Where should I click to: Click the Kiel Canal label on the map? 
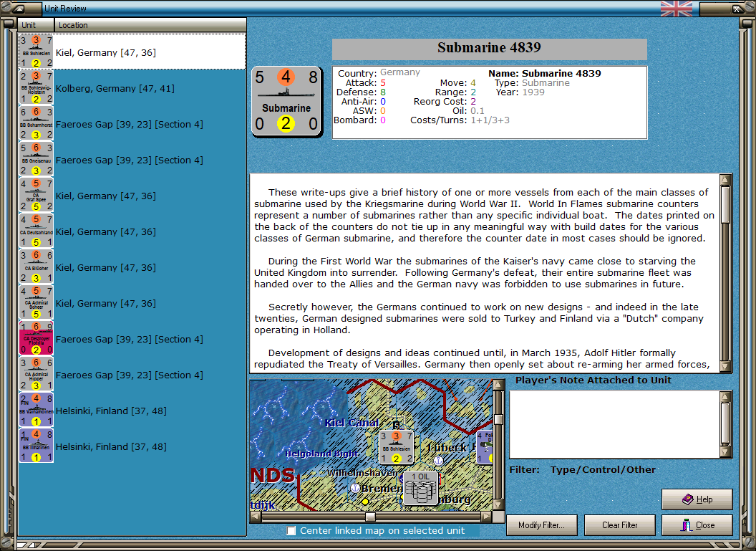tap(352, 423)
